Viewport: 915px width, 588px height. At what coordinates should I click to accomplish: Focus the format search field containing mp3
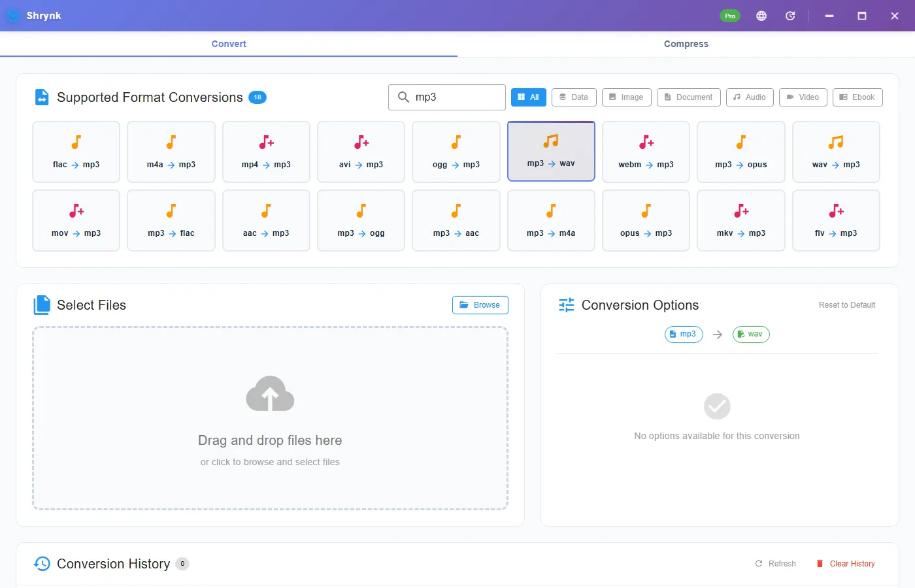pos(447,97)
